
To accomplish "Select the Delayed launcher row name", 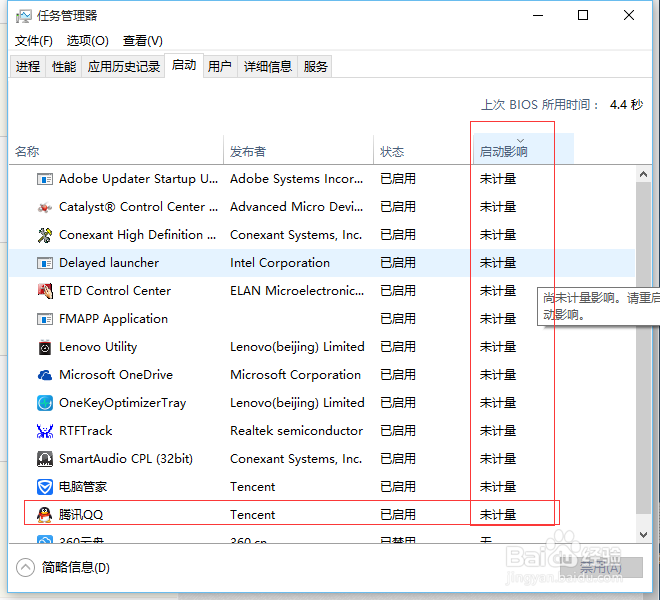I will [x=109, y=263].
